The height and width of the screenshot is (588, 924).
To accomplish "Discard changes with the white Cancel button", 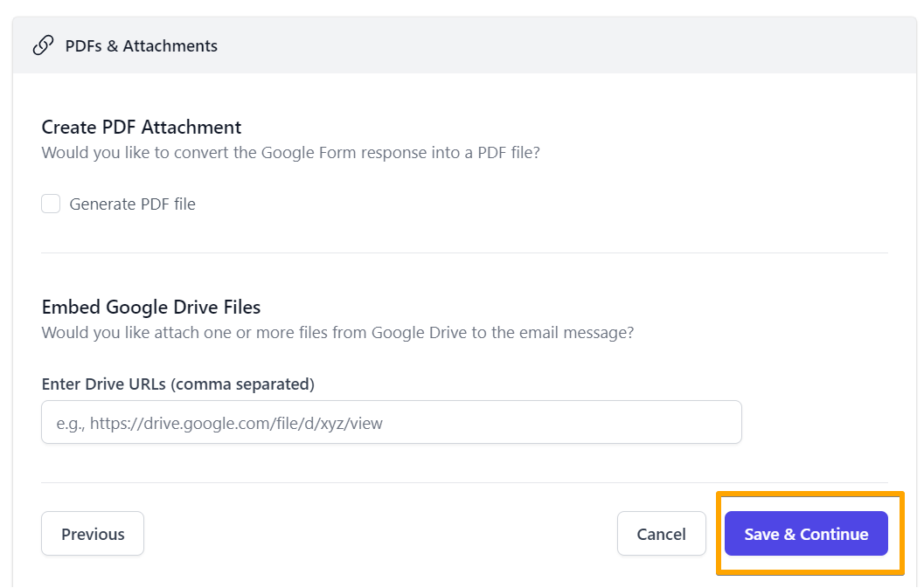I will tap(661, 534).
